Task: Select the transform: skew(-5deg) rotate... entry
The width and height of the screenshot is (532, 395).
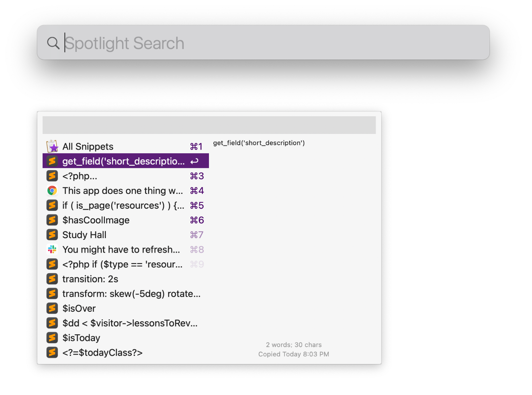Action: [126, 294]
